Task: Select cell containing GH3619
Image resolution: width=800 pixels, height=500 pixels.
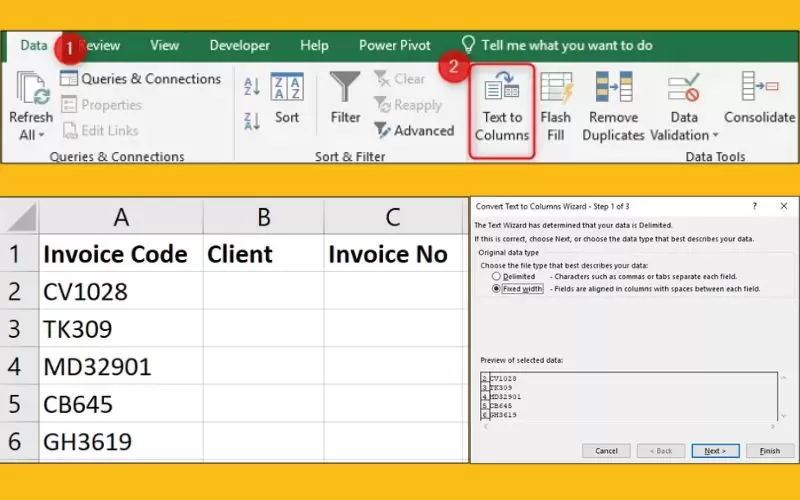Action: (x=121, y=441)
